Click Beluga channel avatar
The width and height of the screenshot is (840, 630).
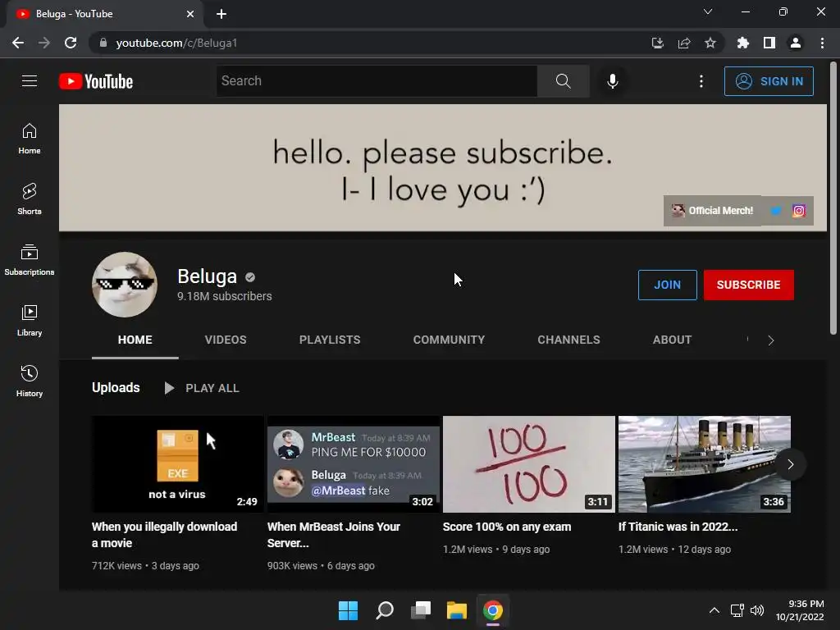tap(125, 285)
